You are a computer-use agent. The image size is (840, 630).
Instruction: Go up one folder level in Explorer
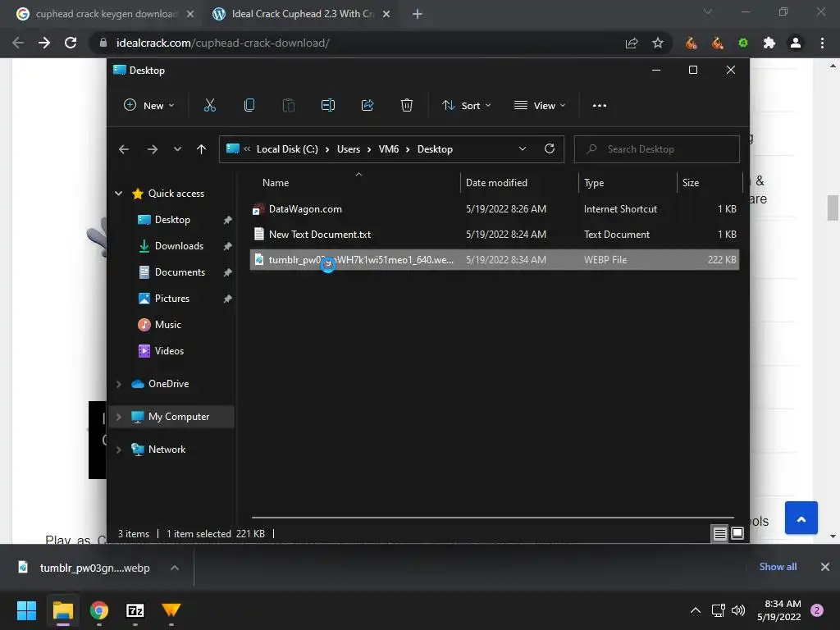pos(202,149)
